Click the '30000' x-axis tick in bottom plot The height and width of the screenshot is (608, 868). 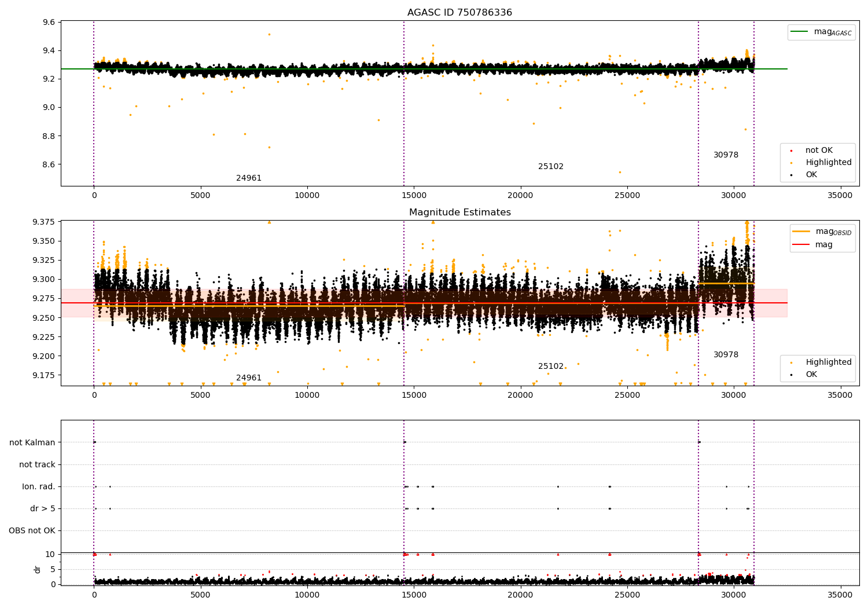click(734, 595)
